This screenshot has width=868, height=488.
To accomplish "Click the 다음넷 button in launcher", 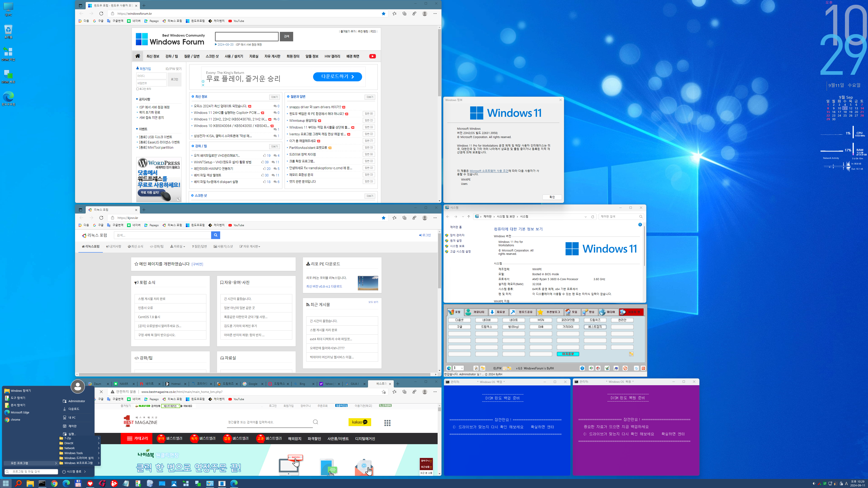I will pos(459,320).
